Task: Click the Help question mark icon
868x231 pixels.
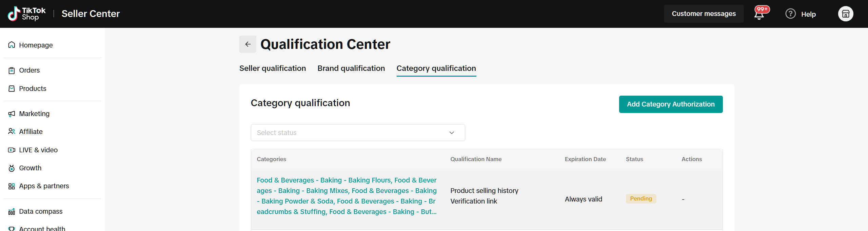Action: point(790,14)
